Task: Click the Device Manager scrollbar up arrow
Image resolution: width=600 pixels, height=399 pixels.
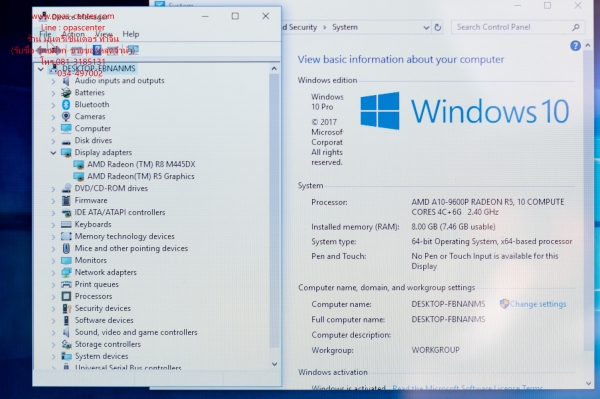Action: (274, 68)
